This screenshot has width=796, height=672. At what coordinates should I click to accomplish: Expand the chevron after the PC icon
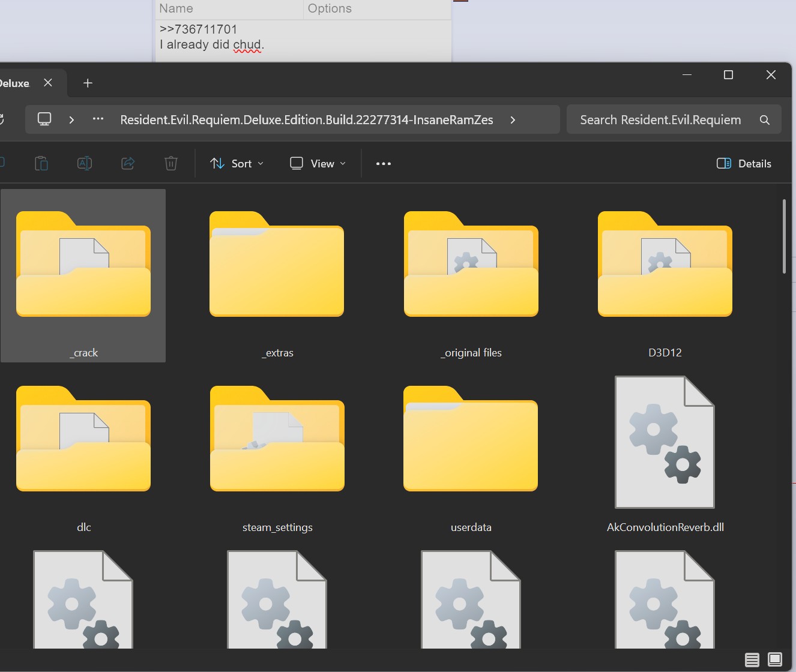click(71, 120)
